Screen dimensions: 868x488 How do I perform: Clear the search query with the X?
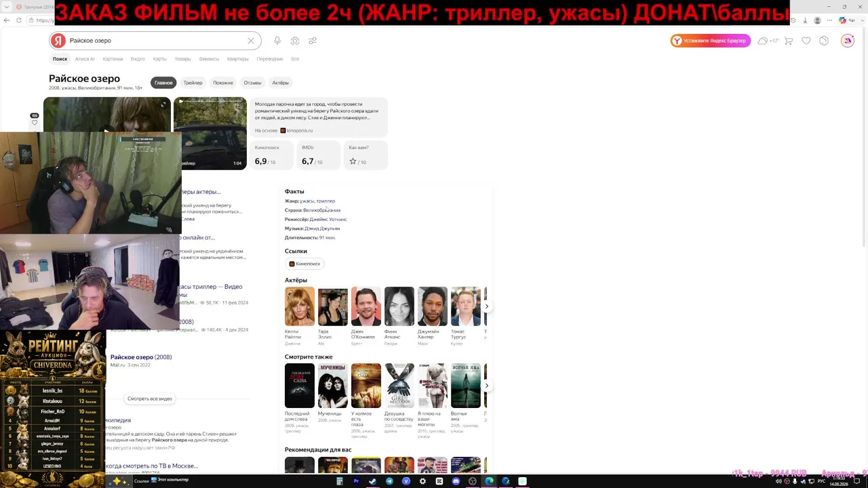pyautogui.click(x=251, y=41)
